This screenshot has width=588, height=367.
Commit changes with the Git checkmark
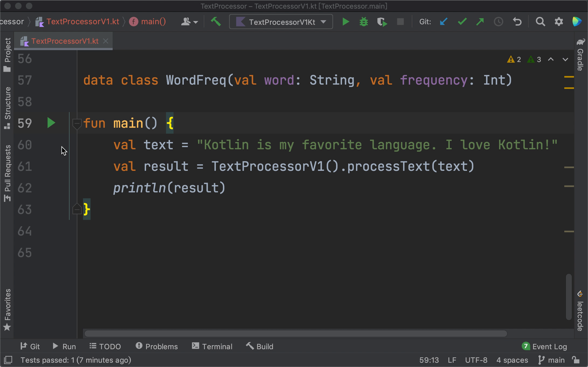point(462,22)
